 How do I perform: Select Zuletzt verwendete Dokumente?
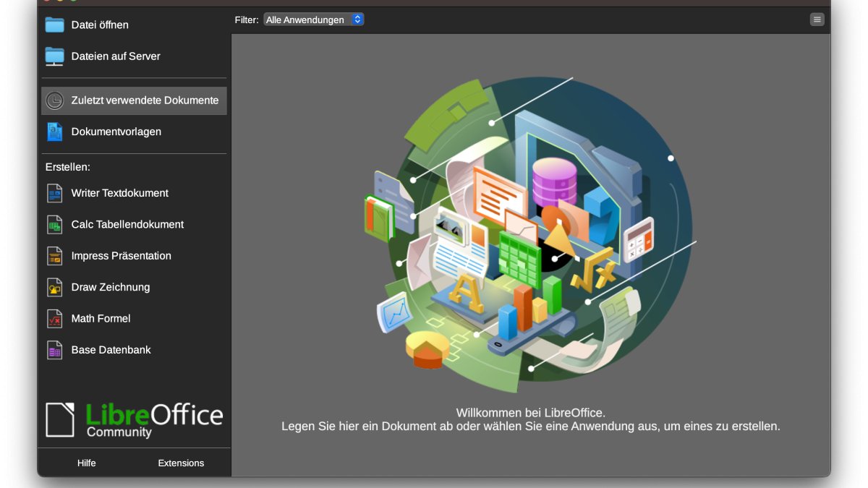[x=134, y=100]
